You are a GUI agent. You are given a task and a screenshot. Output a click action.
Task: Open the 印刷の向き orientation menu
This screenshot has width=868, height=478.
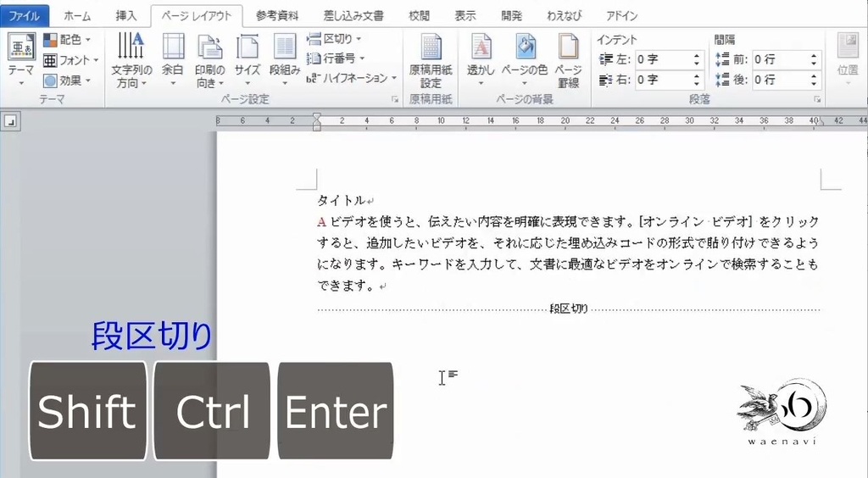210,59
